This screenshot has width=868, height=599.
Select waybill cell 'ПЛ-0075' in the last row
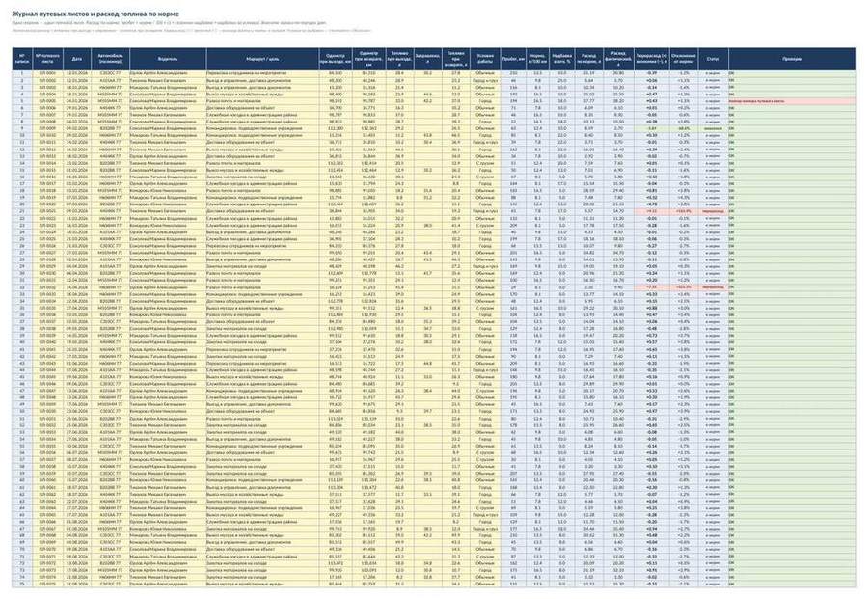[x=47, y=584]
